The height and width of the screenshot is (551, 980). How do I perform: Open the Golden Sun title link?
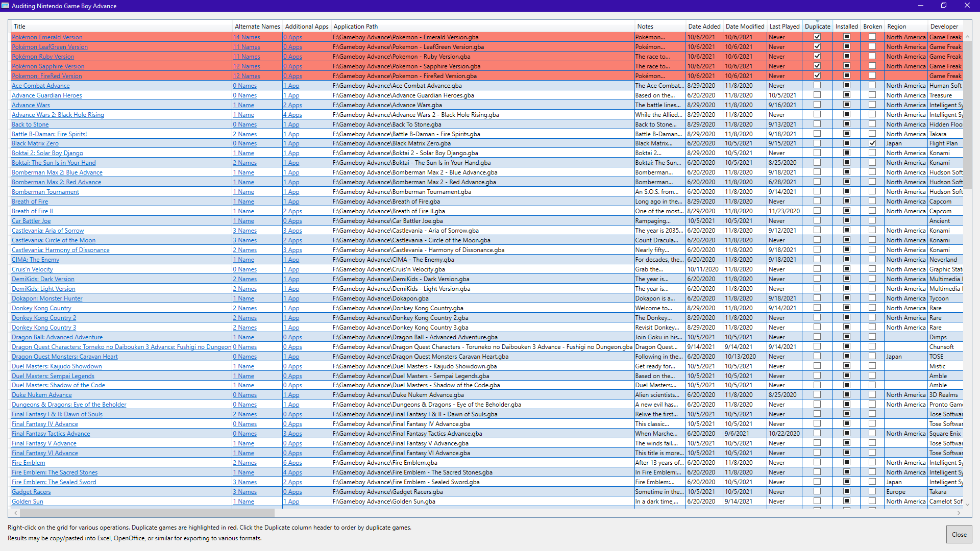point(27,502)
